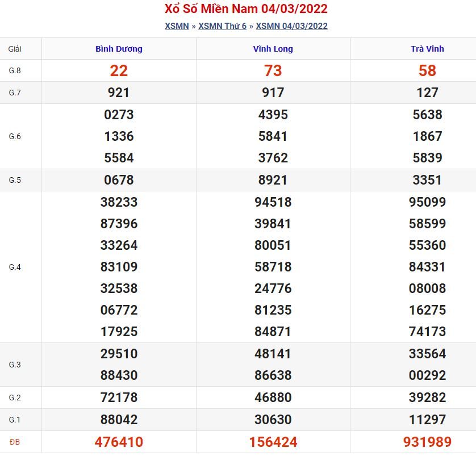Click the G.3 number 48141

tap(273, 354)
